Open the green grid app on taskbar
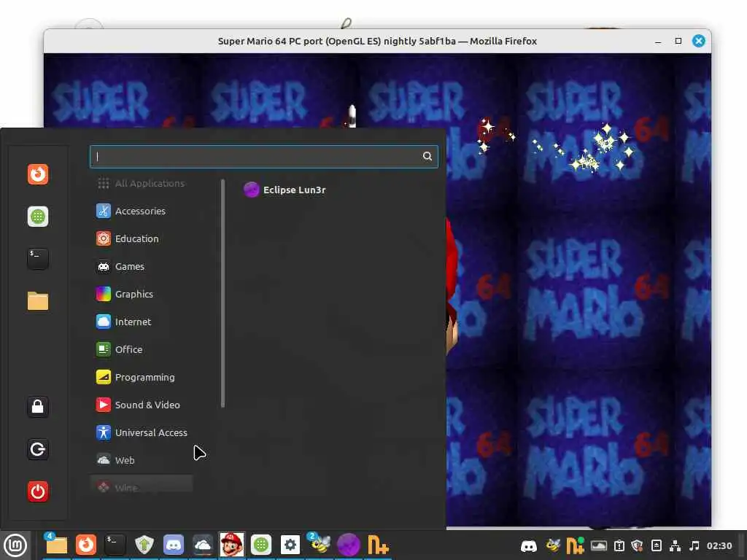The image size is (747, 560). (261, 545)
